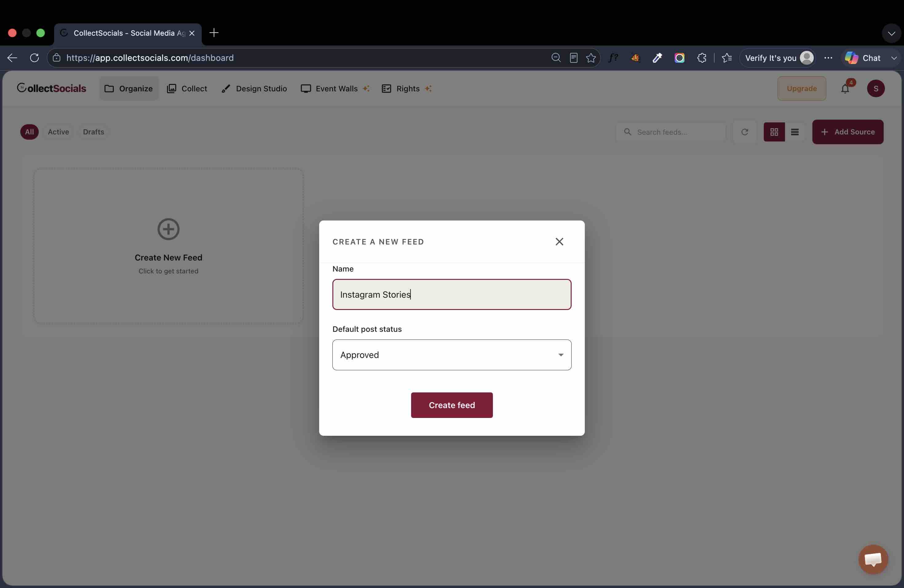Open the Default post status dropdown
This screenshot has width=904, height=588.
452,355
